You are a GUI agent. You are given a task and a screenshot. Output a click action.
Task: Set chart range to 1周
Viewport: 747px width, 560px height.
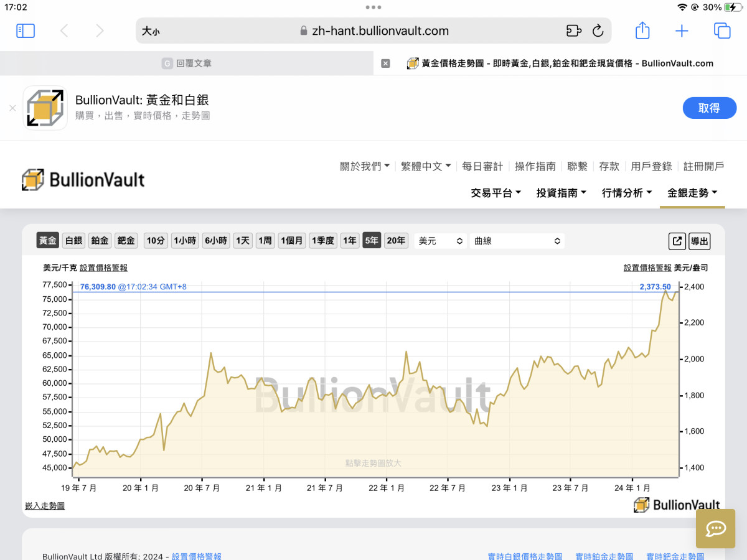(265, 241)
